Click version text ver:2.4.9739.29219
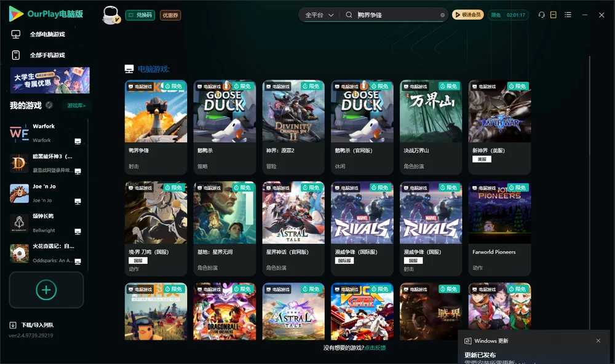 coord(31,336)
